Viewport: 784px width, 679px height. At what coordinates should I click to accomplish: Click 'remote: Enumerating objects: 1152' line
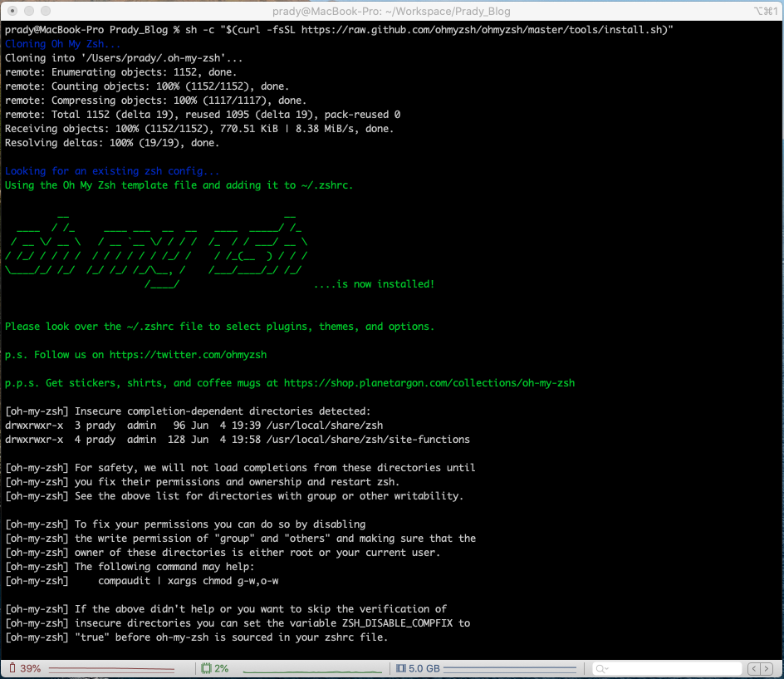coord(121,72)
